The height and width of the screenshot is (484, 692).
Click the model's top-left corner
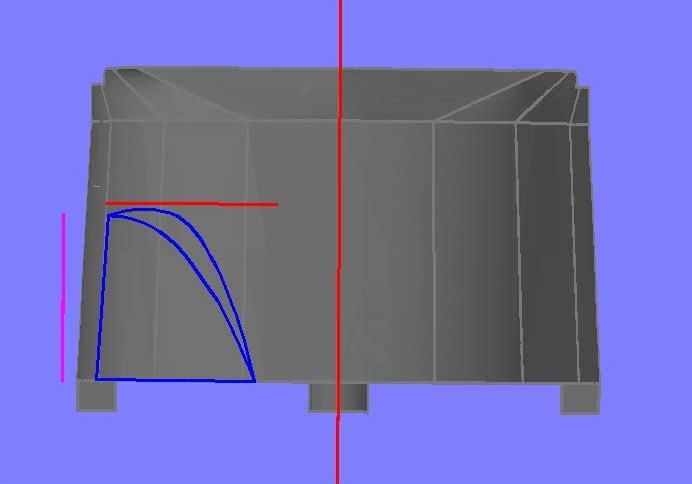(107, 71)
